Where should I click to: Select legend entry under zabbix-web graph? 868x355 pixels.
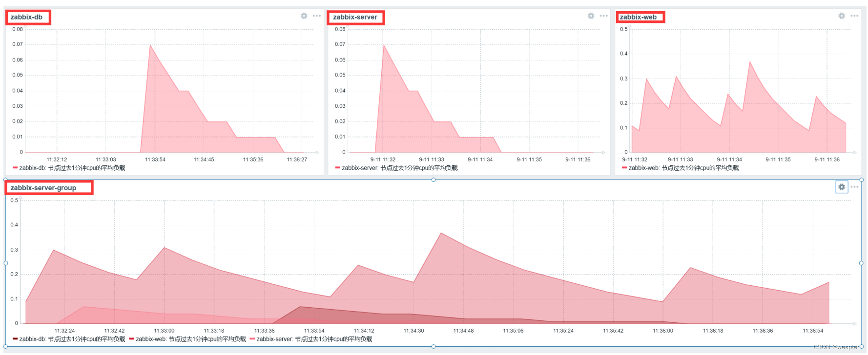[x=680, y=168]
